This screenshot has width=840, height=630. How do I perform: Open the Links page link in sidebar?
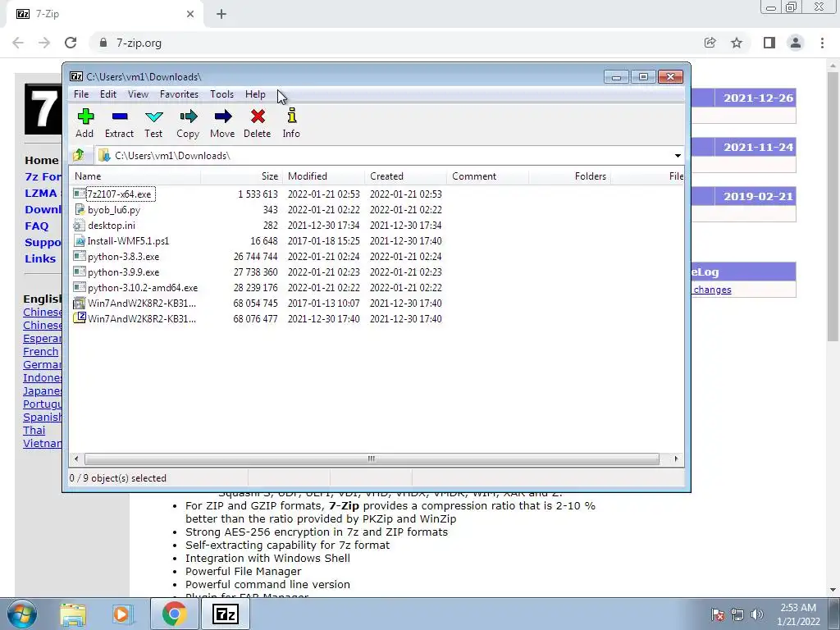click(40, 258)
